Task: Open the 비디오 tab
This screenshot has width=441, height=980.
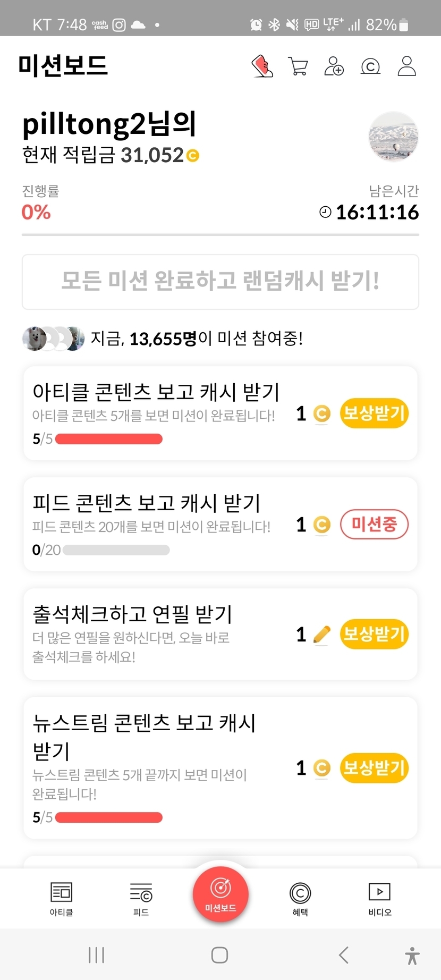Action: (x=380, y=899)
